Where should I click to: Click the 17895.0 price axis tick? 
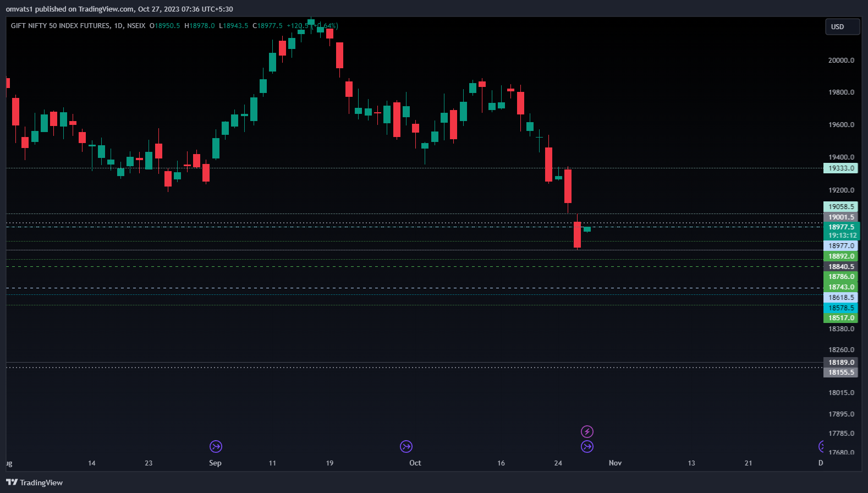click(841, 414)
